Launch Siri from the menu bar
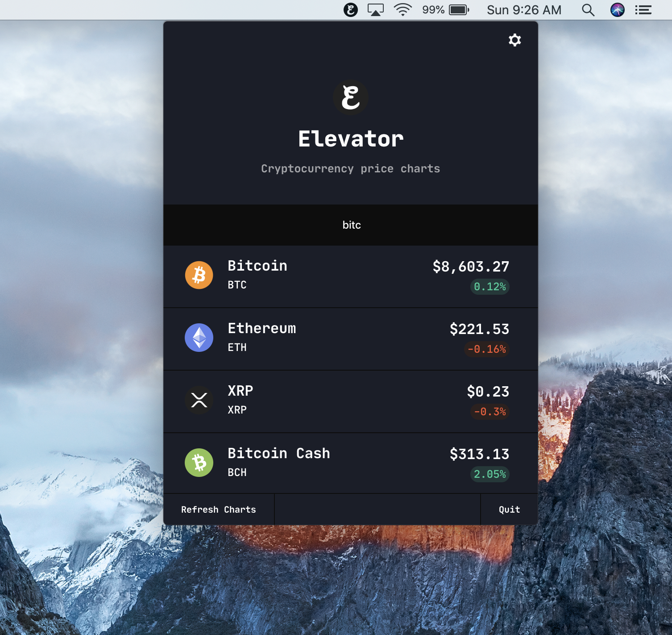672x635 pixels. click(x=618, y=10)
